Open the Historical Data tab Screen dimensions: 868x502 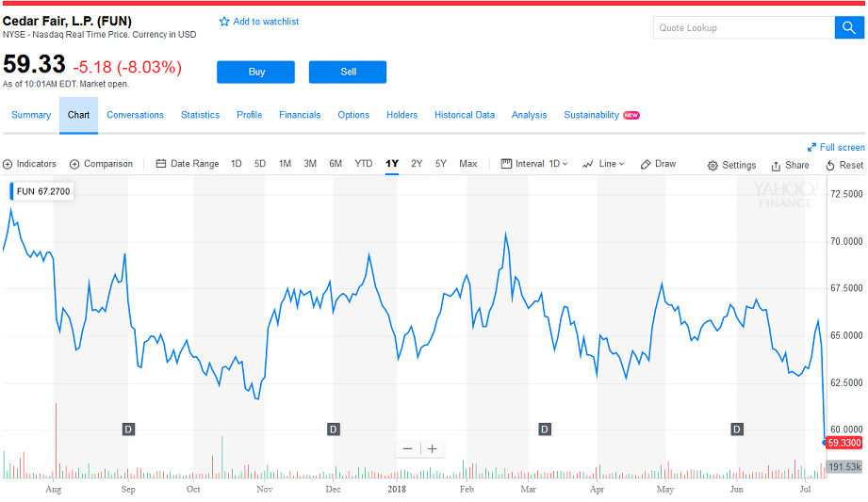pos(465,115)
